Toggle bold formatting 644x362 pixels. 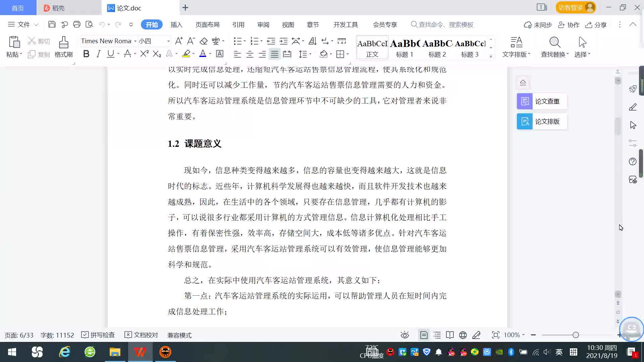tap(86, 54)
